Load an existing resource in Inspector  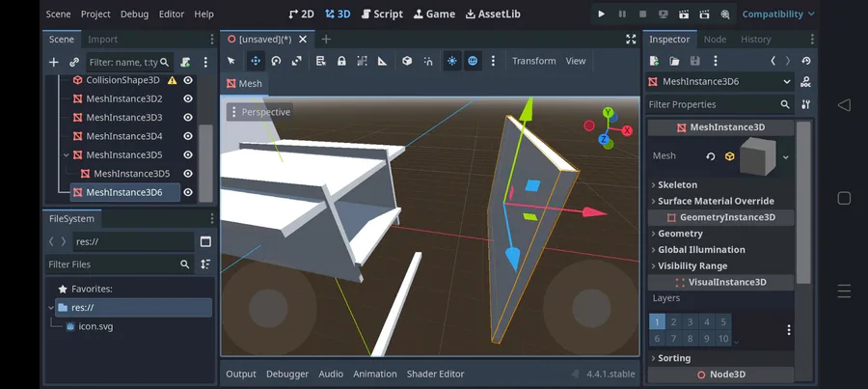[674, 61]
